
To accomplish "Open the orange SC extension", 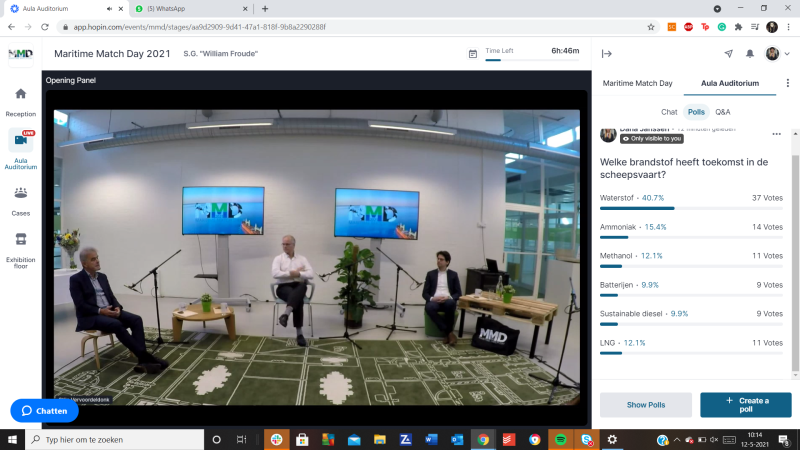I will click(672, 27).
